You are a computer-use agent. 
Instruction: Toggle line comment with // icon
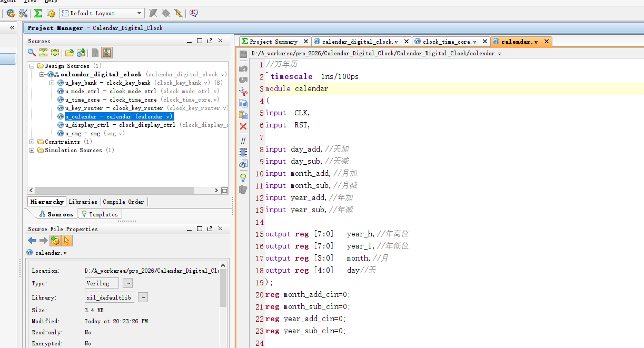243,141
